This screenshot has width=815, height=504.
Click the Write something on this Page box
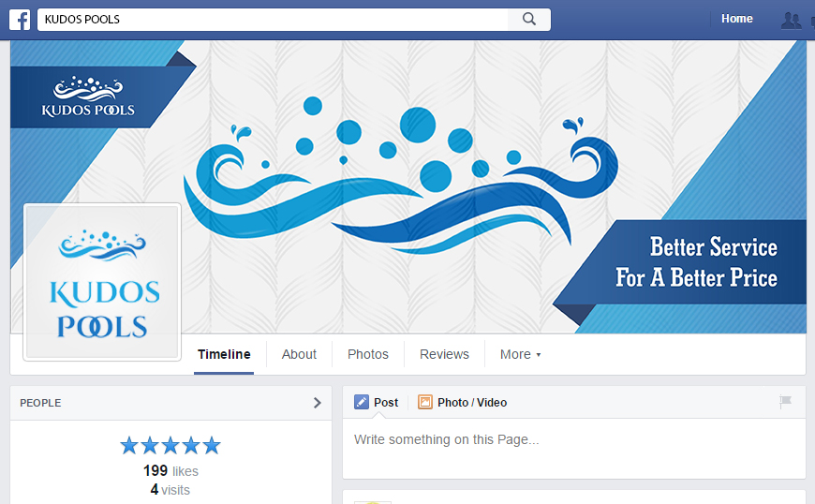pos(574,449)
